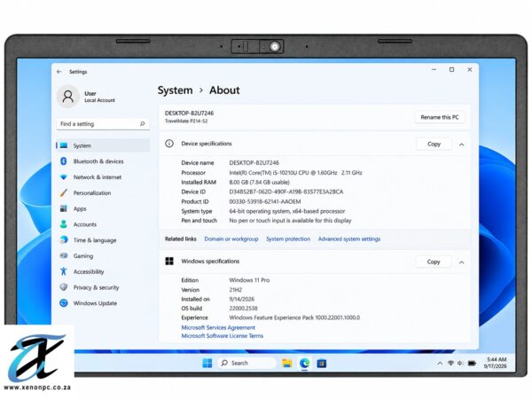Click the Privacy & security shield icon

pyautogui.click(x=64, y=287)
